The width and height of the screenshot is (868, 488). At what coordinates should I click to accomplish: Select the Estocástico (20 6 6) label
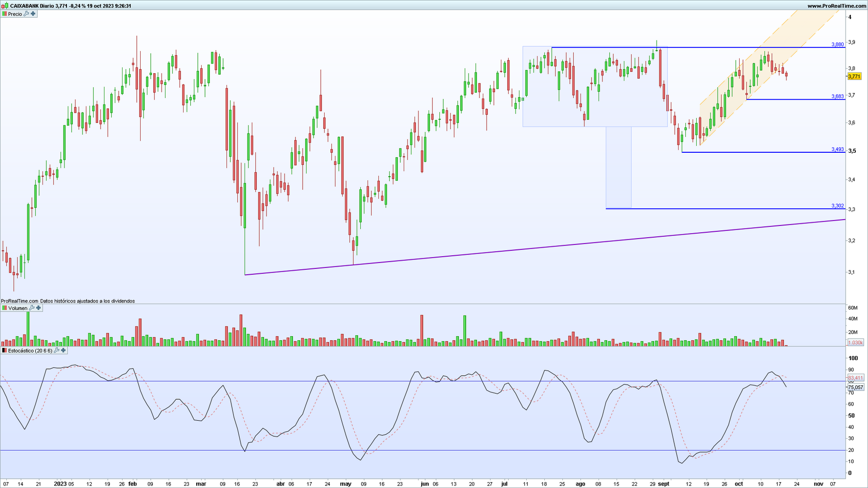tap(30, 351)
